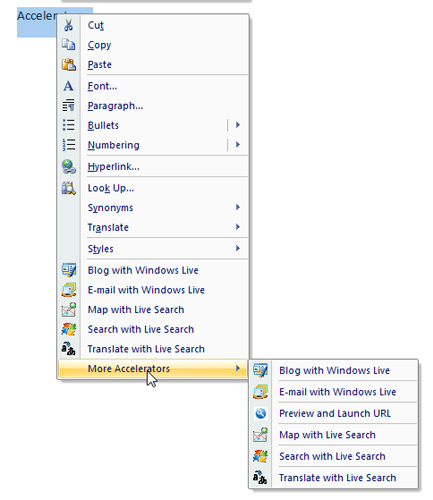Click the Bullets list icon
The width and height of the screenshot is (433, 500).
click(x=69, y=125)
